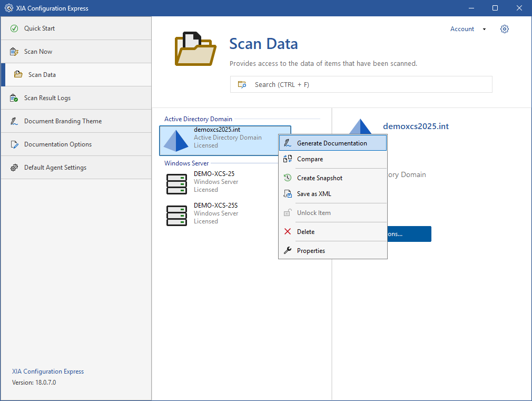Viewport: 532px width, 401px height.
Task: Click the DEMO-XCS-25 server icon
Action: (176, 184)
